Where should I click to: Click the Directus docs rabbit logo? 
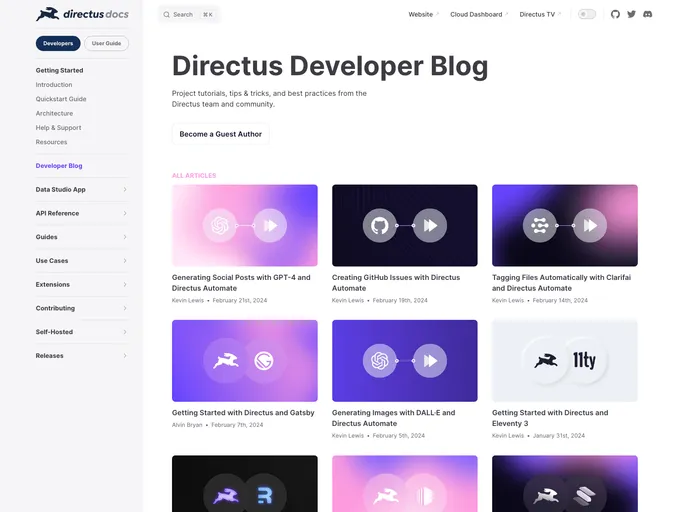click(x=82, y=14)
